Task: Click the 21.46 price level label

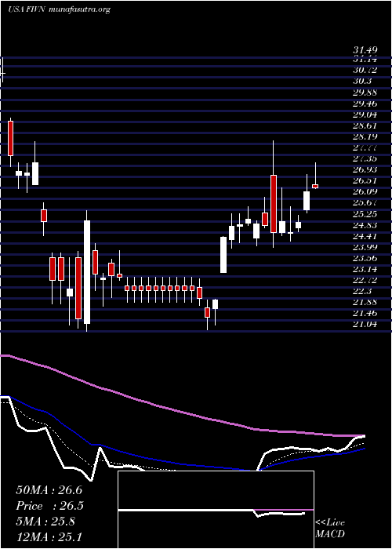Action: point(365,314)
